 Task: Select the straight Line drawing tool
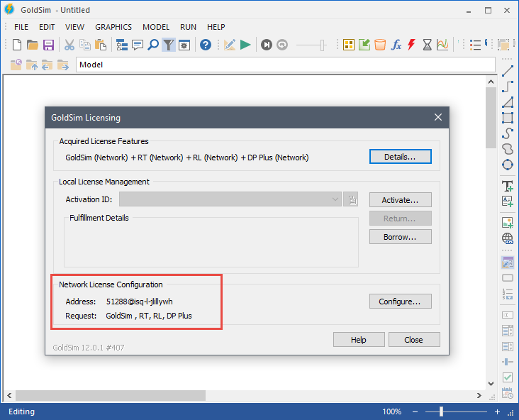pos(508,71)
